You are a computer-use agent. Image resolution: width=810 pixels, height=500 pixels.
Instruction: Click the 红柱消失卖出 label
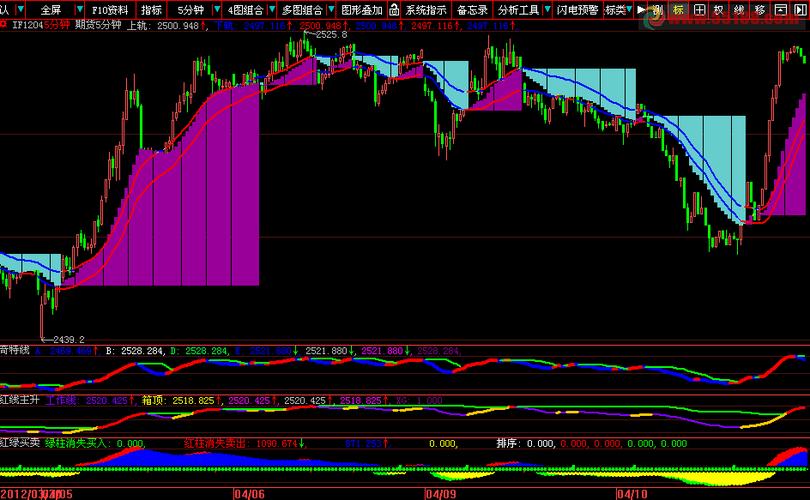pyautogui.click(x=214, y=443)
